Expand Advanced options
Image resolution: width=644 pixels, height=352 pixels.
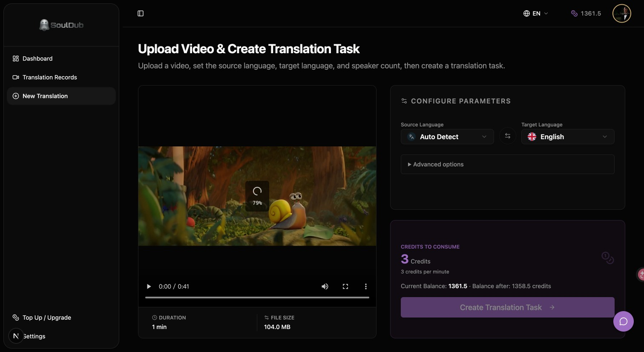[x=508, y=164]
